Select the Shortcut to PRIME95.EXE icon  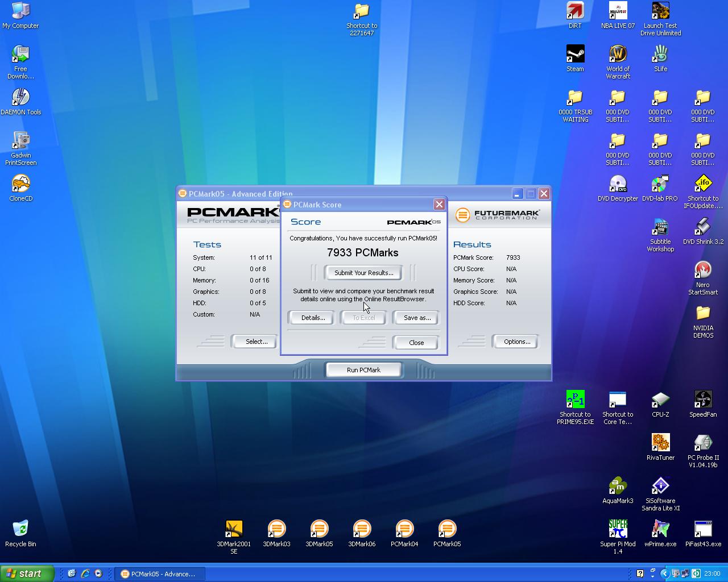coord(575,408)
